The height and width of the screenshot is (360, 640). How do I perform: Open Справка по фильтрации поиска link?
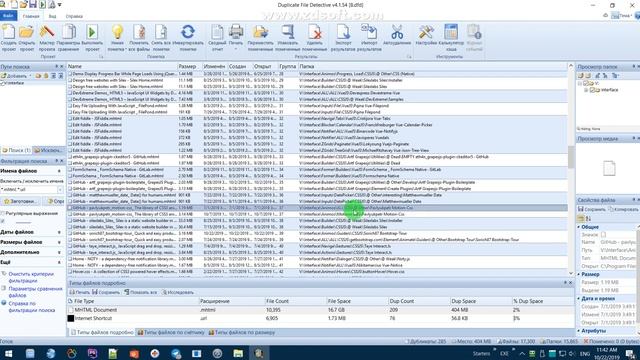32,307
